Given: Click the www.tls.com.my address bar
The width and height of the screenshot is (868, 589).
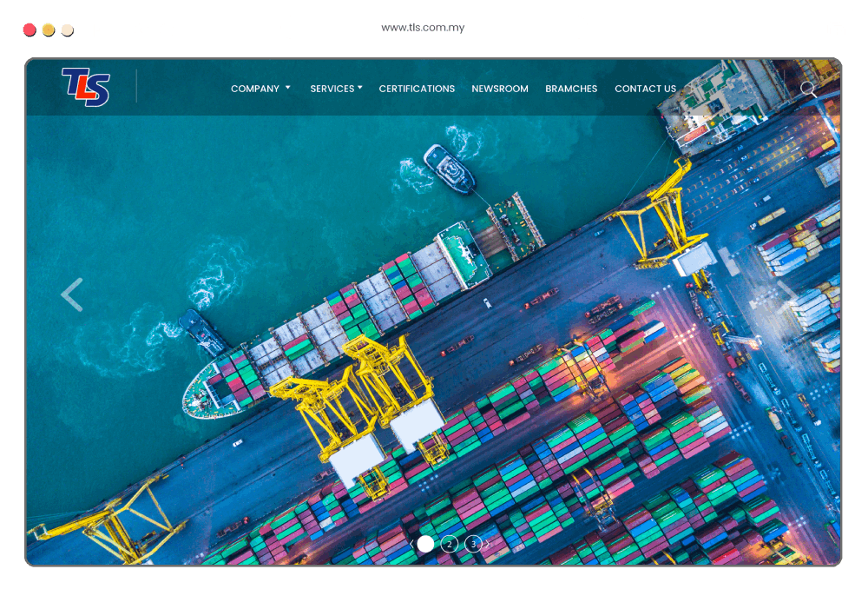Looking at the screenshot, I should coord(434,28).
